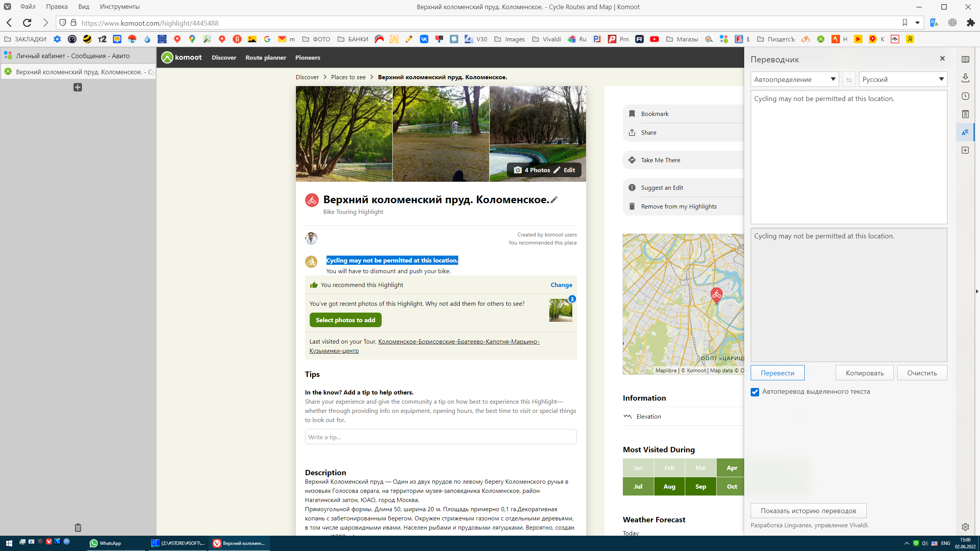Viewport: 980px width, 551px height.
Task: Click the new tab plus icon
Action: [x=78, y=87]
